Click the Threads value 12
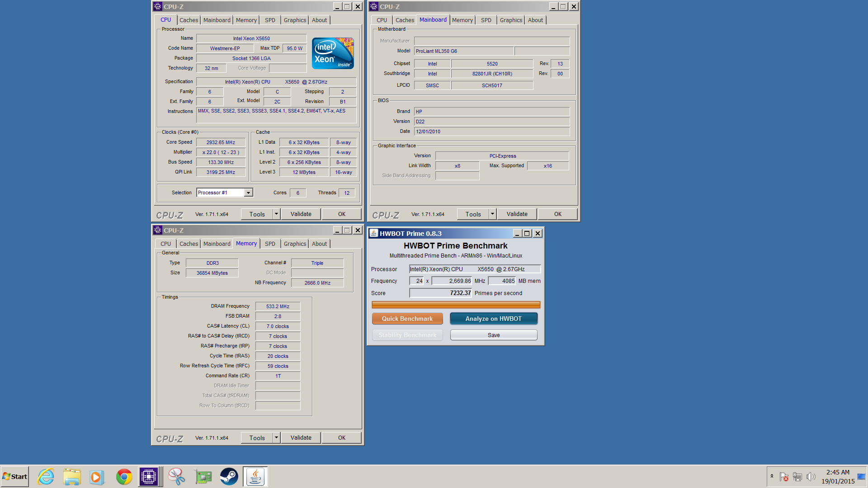Screen dimensions: 868x488 (x=347, y=193)
